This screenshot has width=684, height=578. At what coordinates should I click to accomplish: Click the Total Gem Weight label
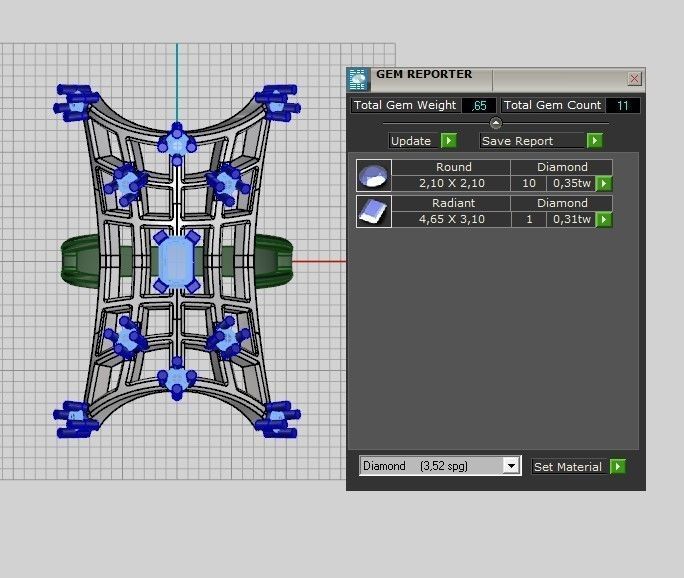405,106
